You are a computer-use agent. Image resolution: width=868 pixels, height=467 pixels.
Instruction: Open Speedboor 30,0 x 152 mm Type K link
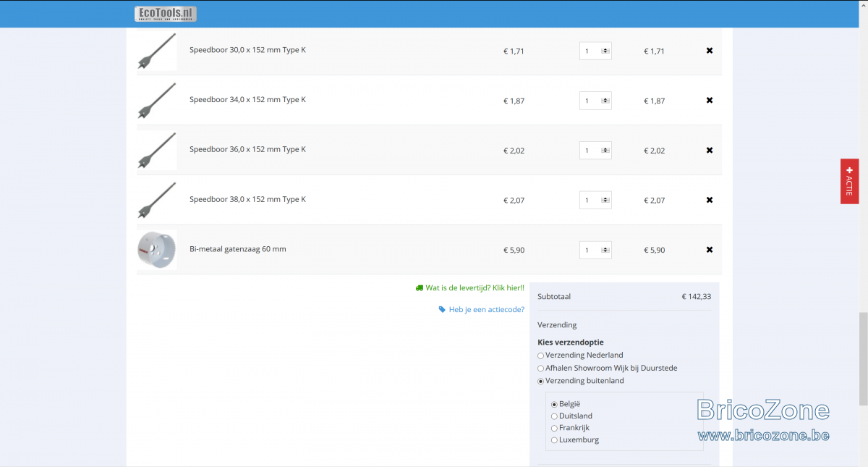coord(247,50)
